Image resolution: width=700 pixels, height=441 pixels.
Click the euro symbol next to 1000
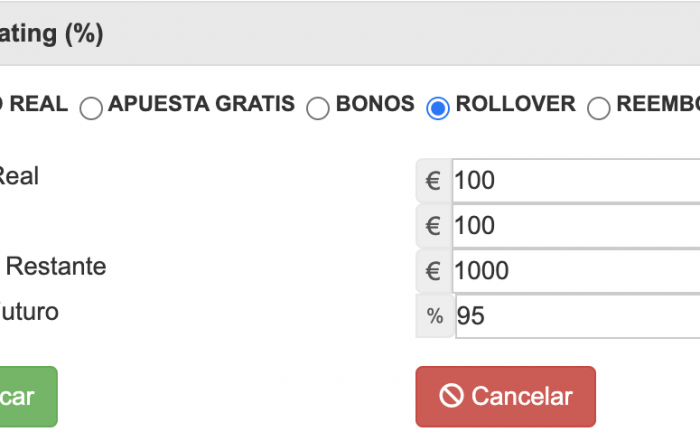(x=433, y=271)
